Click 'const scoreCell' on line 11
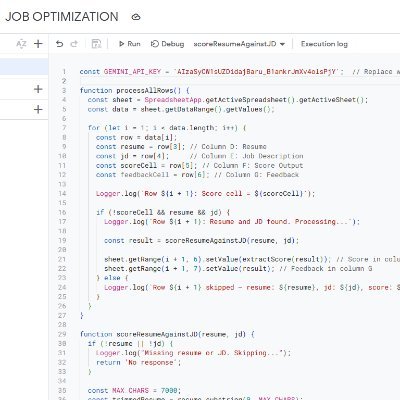Viewport: 400px width, 400px height. click(x=126, y=165)
